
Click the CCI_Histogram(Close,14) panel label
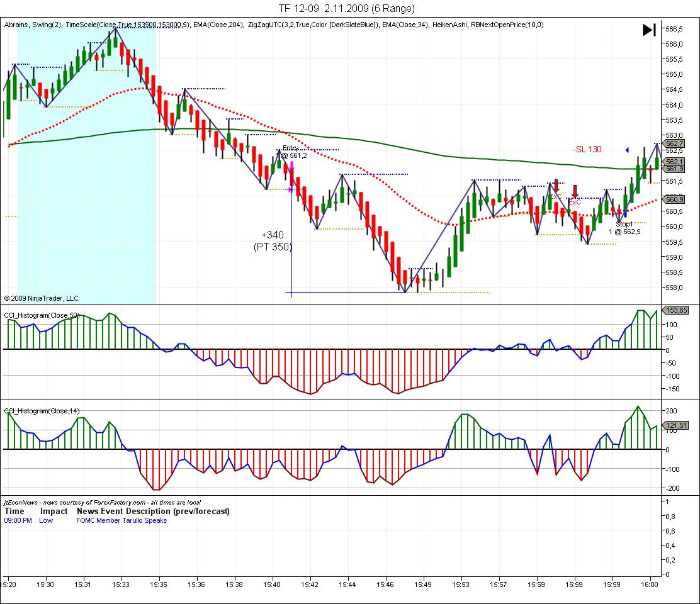point(42,411)
